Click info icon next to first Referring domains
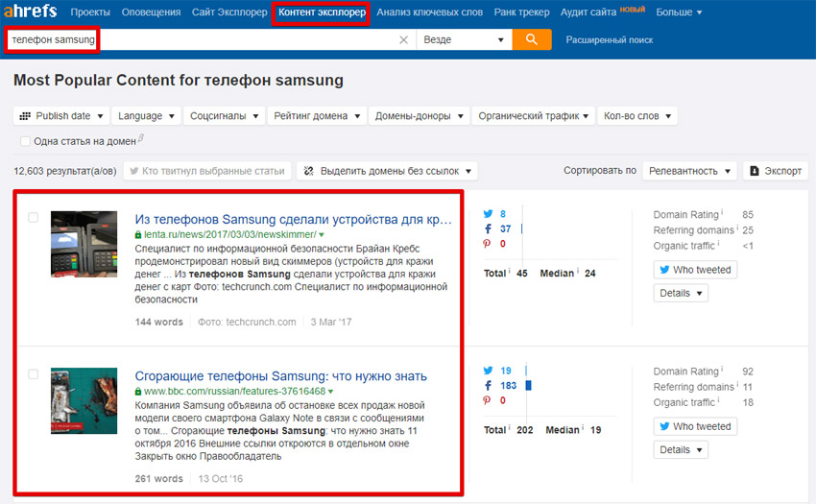The width and height of the screenshot is (816, 504). pos(737,228)
